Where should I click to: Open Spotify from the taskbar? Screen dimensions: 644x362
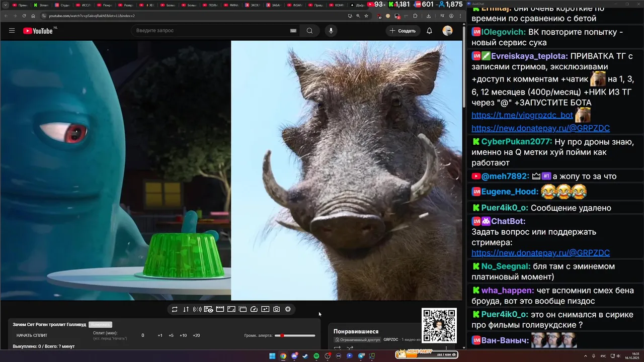click(316, 356)
